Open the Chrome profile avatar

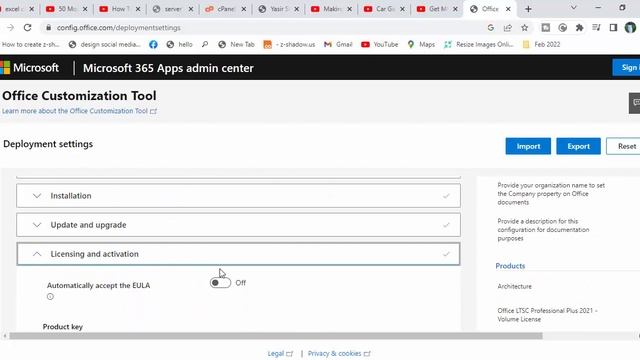click(x=630, y=28)
